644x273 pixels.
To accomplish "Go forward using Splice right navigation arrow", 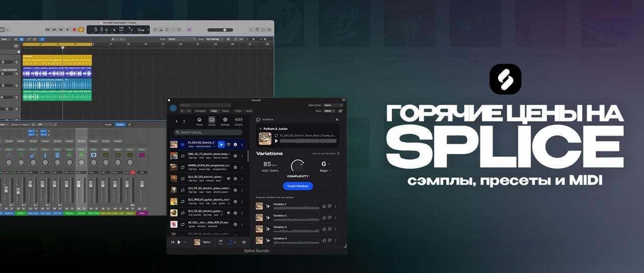I will coord(184,121).
